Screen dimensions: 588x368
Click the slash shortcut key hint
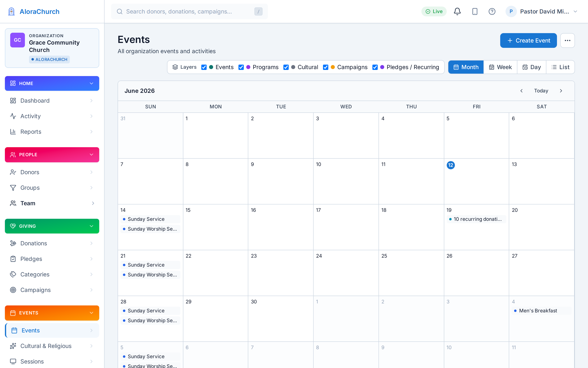point(258,11)
